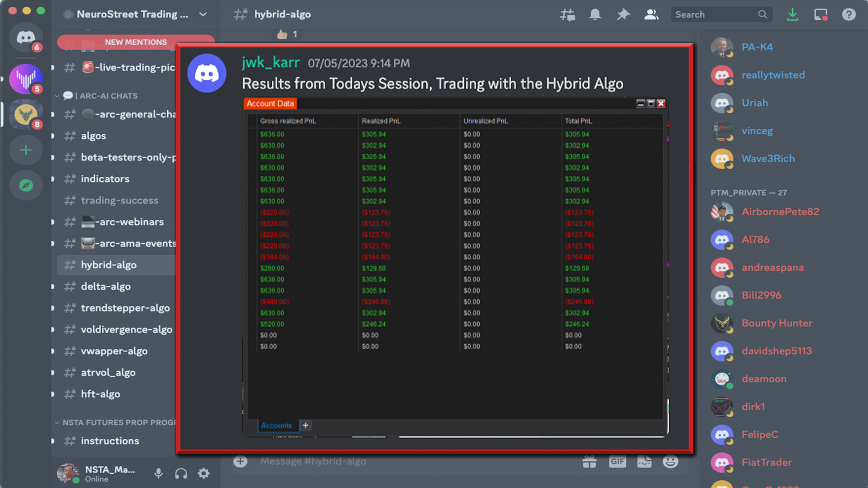
Task: Click the NEW MENTIONS button
Action: pyautogui.click(x=136, y=42)
